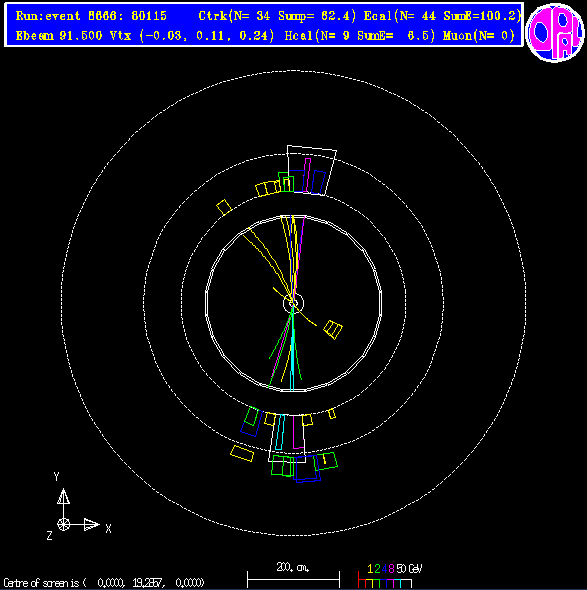Click the Ecal SumE=100.2 label
The height and width of the screenshot is (590, 587).
tap(442, 16)
